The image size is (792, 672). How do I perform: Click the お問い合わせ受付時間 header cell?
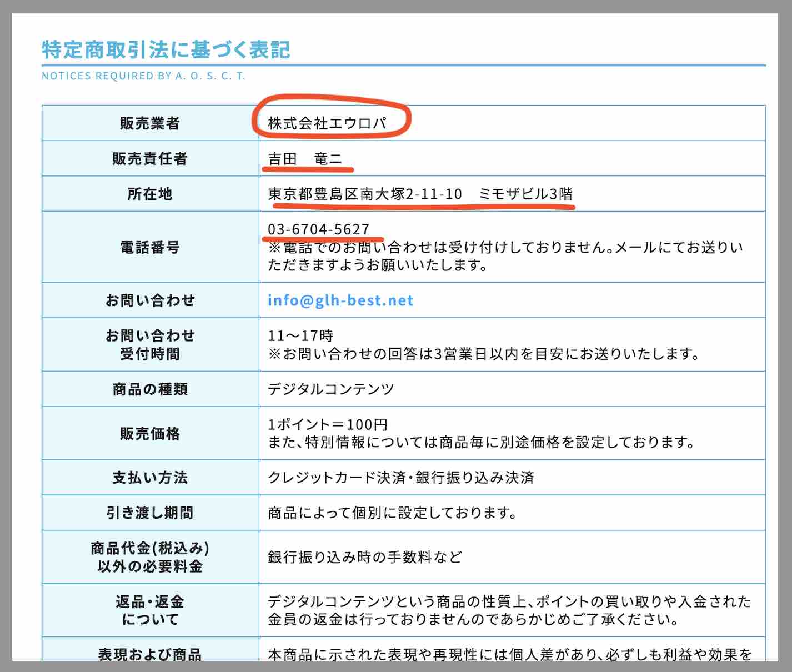coord(151,344)
